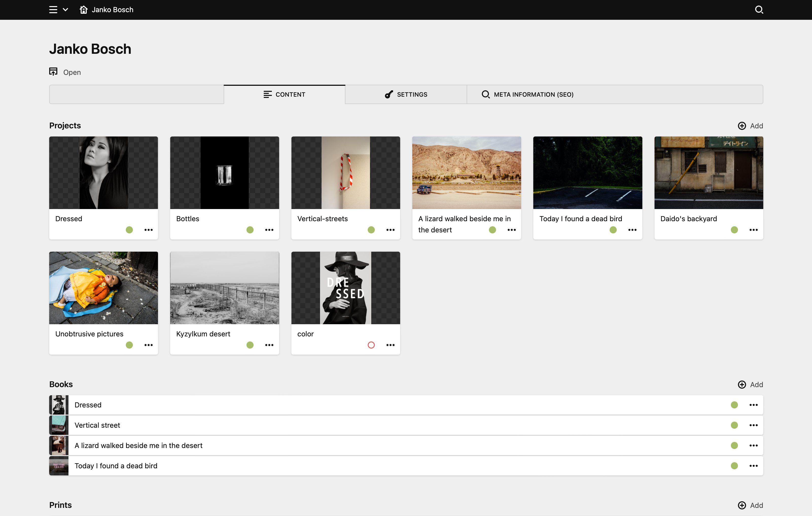Add a new project
Image resolution: width=812 pixels, height=516 pixels.
(750, 126)
